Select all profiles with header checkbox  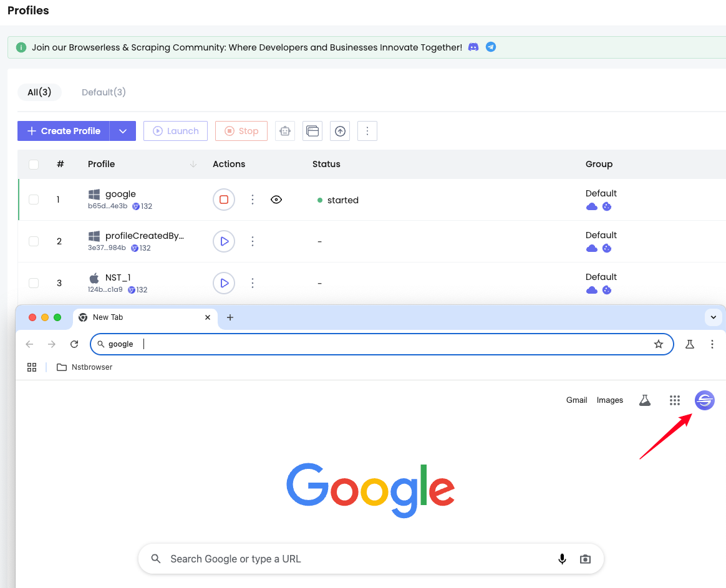[x=34, y=165]
